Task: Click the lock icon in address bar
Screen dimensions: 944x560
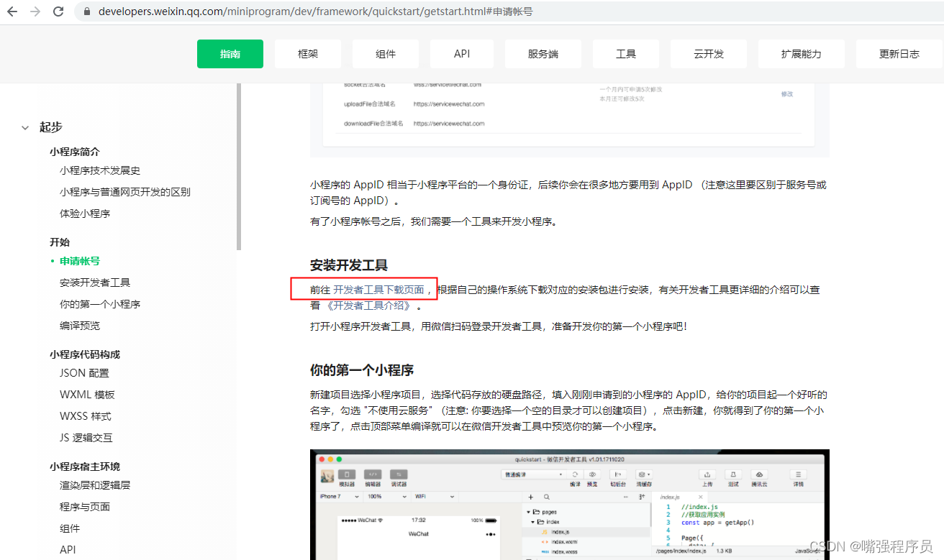Action: click(87, 12)
